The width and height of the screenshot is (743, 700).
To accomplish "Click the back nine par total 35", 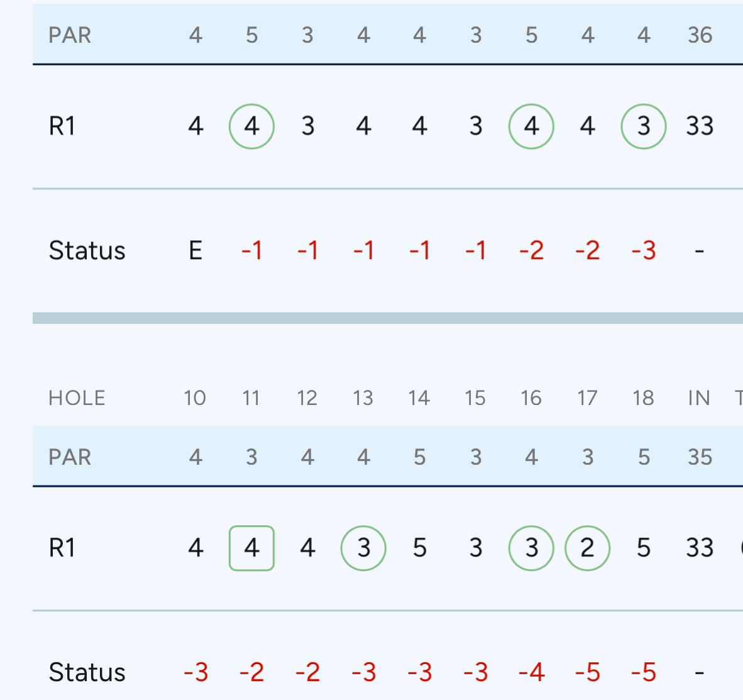I will pyautogui.click(x=700, y=457).
